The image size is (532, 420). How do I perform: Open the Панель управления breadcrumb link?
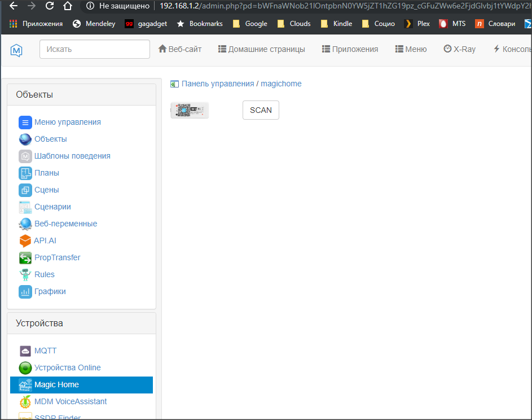[x=217, y=84]
